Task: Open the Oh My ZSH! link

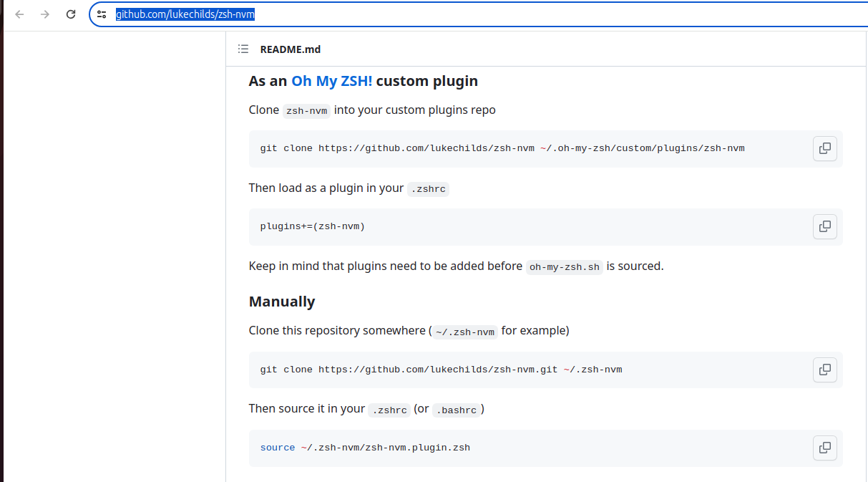Action: pos(331,81)
